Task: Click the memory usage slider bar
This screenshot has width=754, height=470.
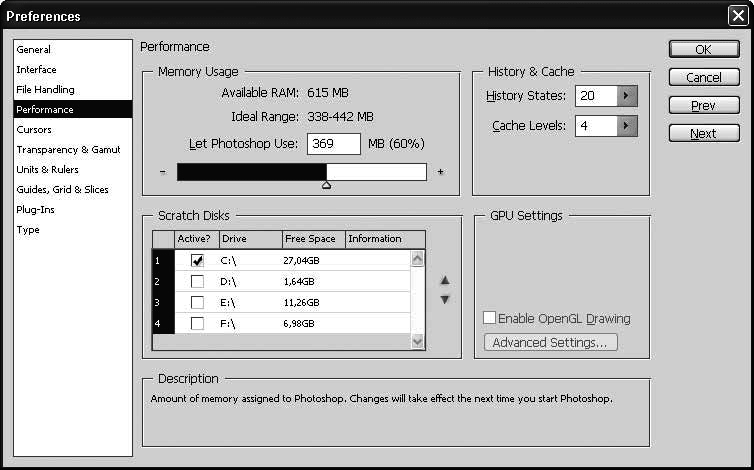Action: coord(302,172)
